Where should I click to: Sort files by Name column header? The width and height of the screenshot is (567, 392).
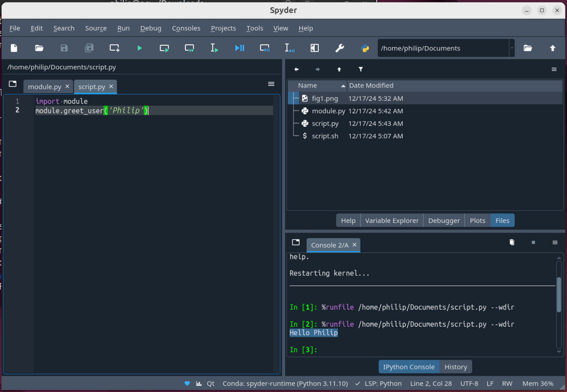[317, 85]
